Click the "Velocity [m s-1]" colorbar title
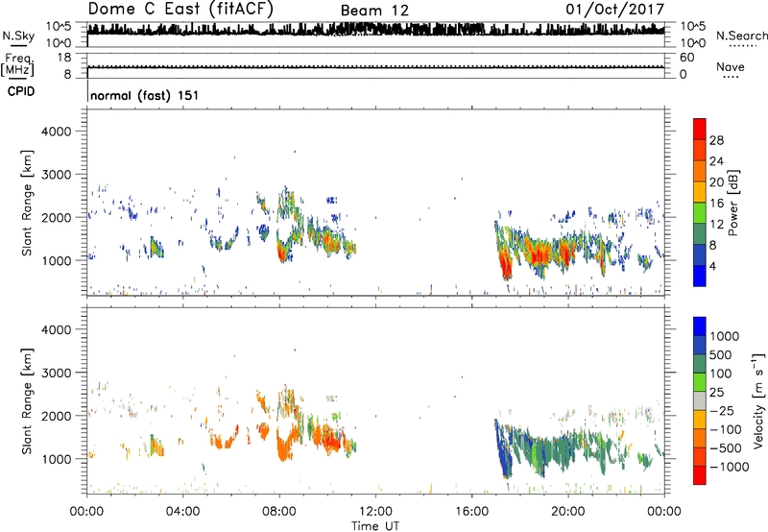 [758, 400]
